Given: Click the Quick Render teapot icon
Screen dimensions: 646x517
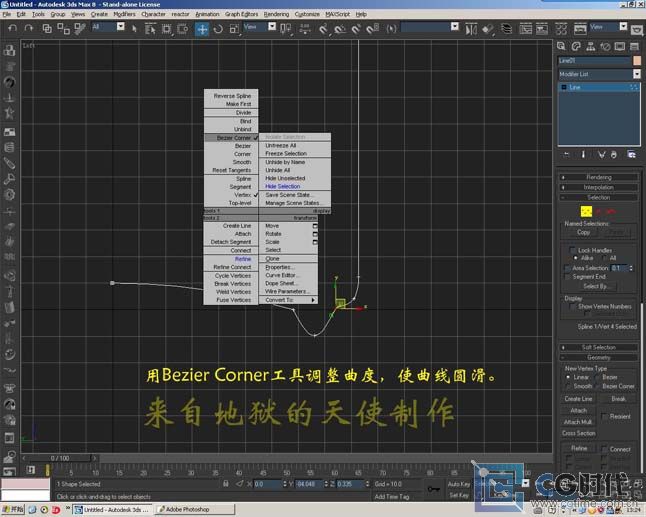Looking at the screenshot, I should (637, 29).
